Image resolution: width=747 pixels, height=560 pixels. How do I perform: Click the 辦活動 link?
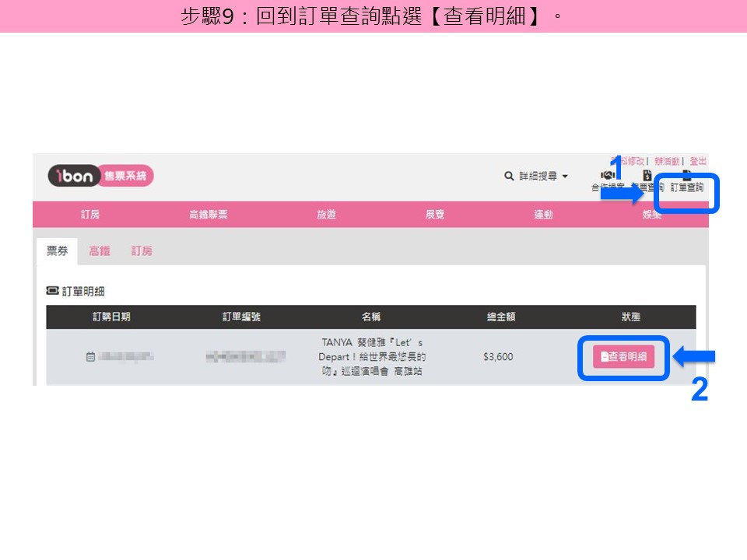pyautogui.click(x=667, y=161)
